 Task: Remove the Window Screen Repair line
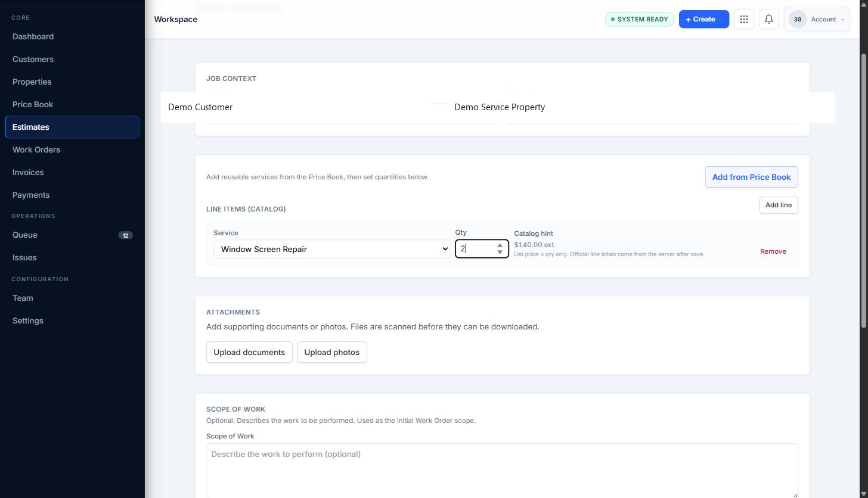coord(773,251)
